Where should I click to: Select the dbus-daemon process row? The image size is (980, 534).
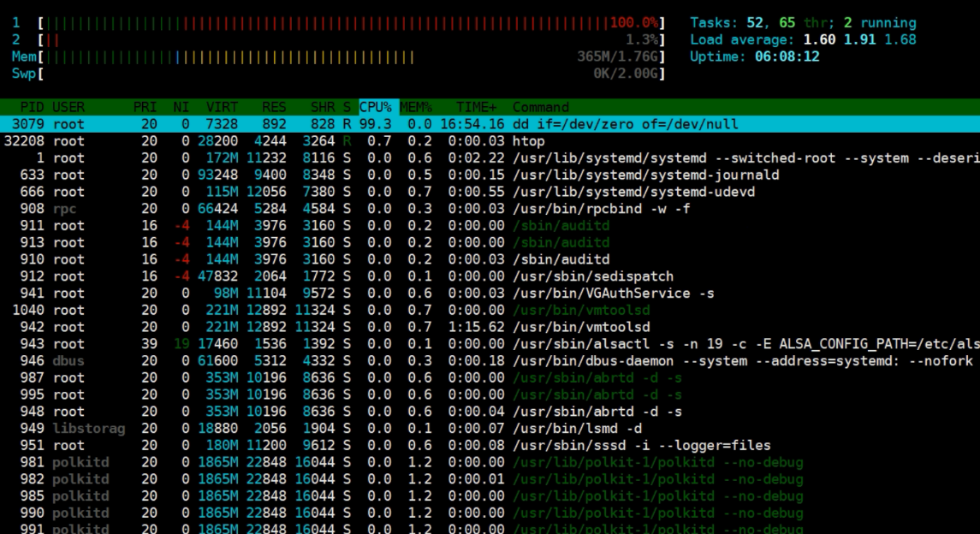click(490, 360)
